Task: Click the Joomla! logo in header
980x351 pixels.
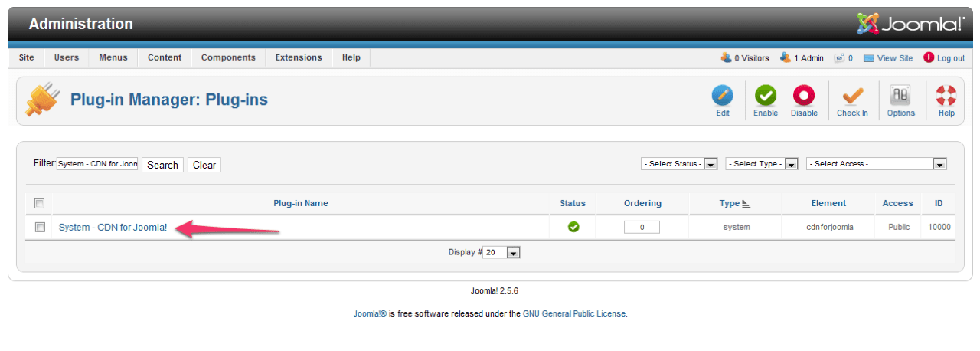Action: 910,24
